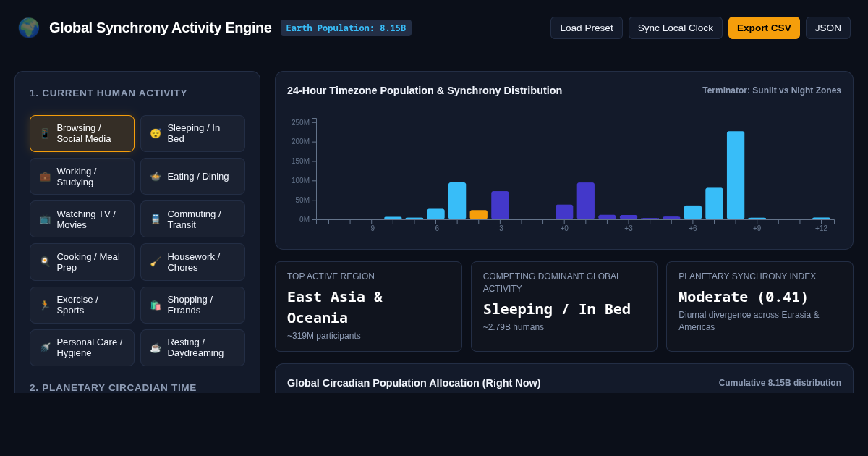Click 'Cumulative 8.15B distribution' label
This screenshot has height=456, width=868.
(x=780, y=383)
